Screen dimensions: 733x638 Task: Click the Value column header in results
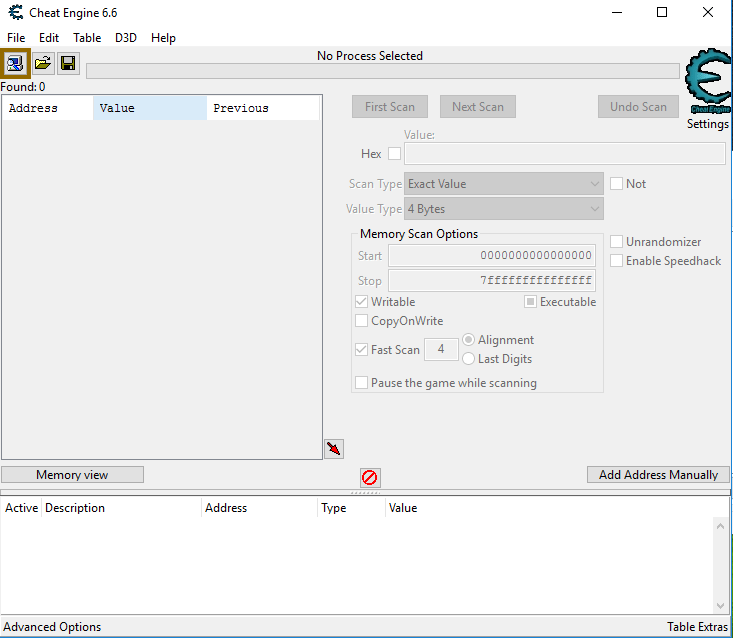pyautogui.click(x=150, y=108)
